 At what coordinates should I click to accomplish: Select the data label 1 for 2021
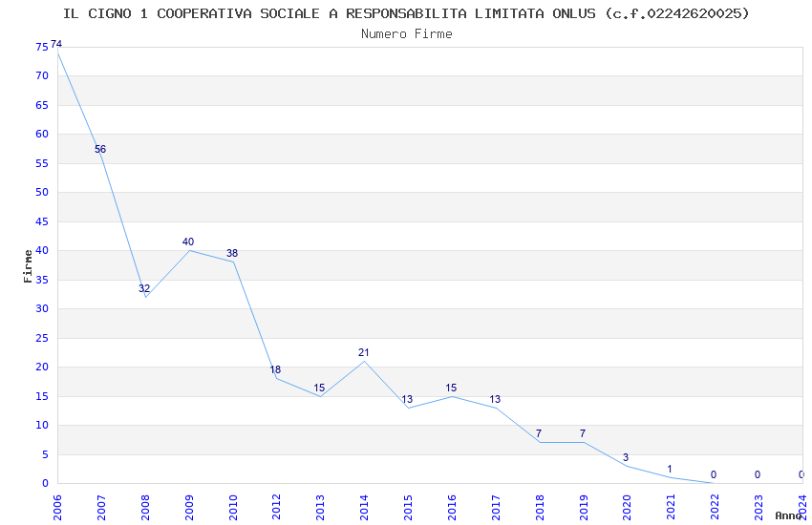(670, 469)
